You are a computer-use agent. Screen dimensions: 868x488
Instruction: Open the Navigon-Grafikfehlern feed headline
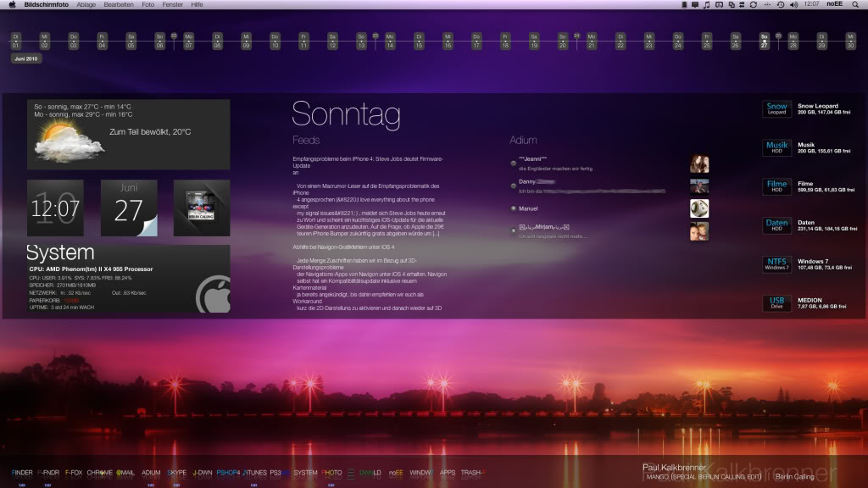pos(343,247)
